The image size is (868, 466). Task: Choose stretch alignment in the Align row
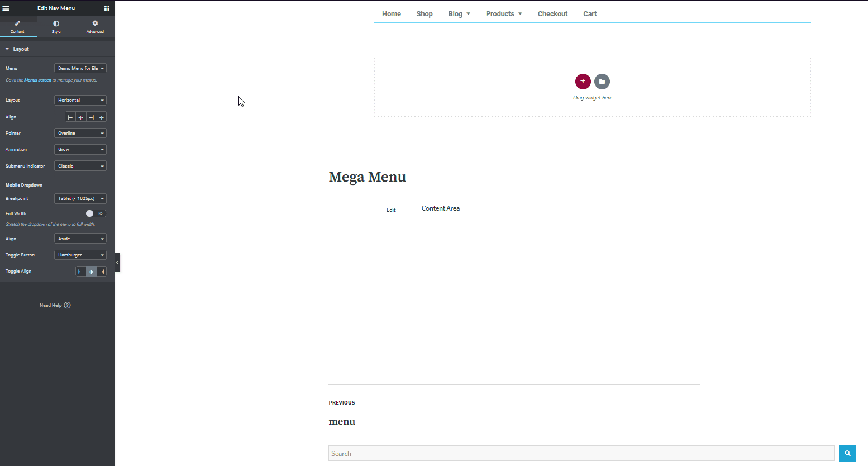pyautogui.click(x=101, y=117)
